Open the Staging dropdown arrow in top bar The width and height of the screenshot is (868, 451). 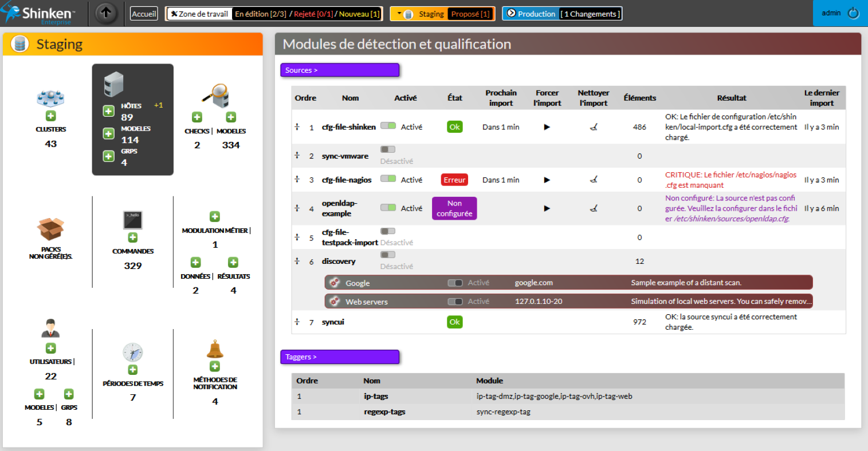[x=399, y=14]
